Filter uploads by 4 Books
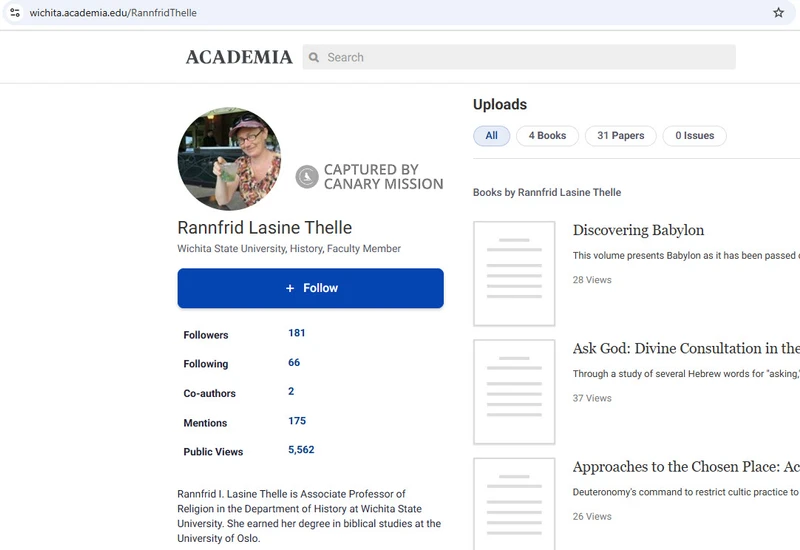The image size is (800, 550). point(547,136)
